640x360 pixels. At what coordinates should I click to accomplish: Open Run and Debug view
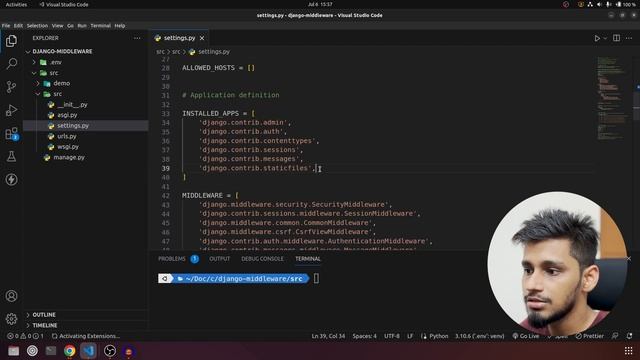11,110
